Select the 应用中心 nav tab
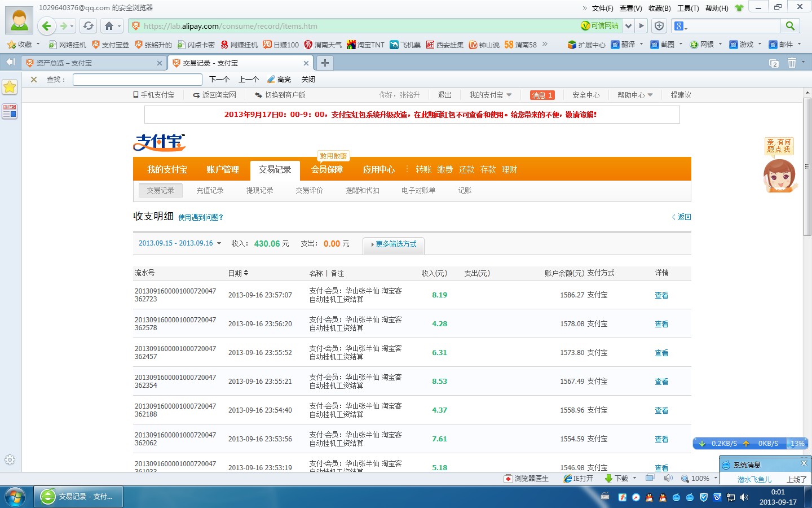The image size is (812, 508). pyautogui.click(x=379, y=169)
